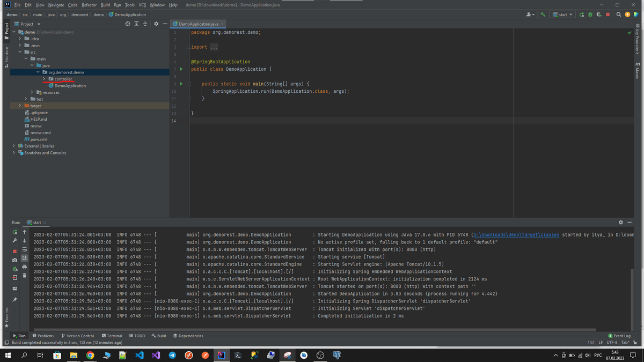The image size is (644, 362).
Task: Open the Problems tool window
Action: [x=43, y=336]
